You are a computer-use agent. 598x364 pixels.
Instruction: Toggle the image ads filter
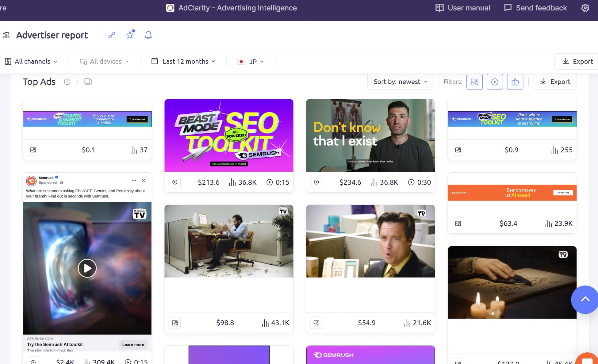(x=474, y=82)
